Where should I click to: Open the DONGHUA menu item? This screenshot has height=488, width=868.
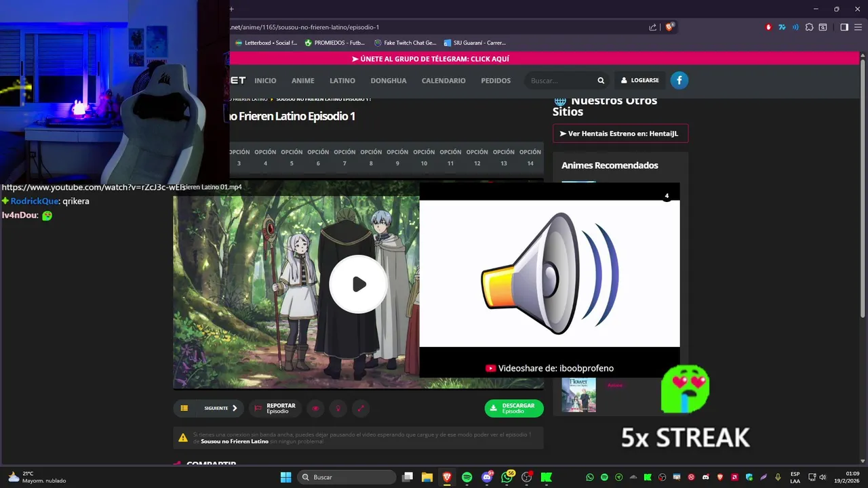(x=389, y=81)
